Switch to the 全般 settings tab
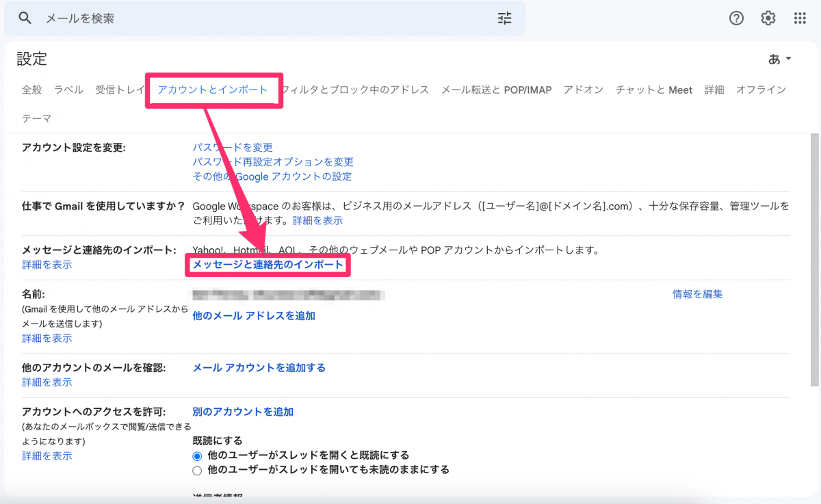This screenshot has height=504, width=821. click(31, 90)
